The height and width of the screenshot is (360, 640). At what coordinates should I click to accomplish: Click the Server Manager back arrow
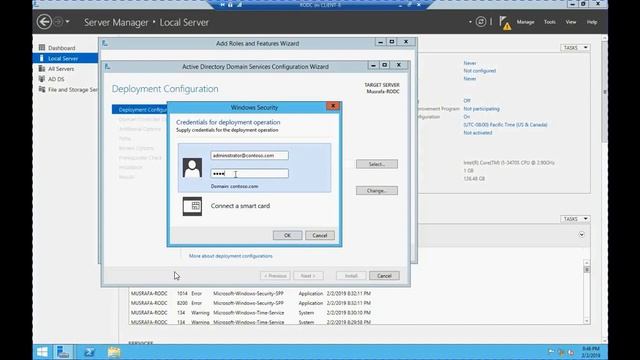pos(44,22)
